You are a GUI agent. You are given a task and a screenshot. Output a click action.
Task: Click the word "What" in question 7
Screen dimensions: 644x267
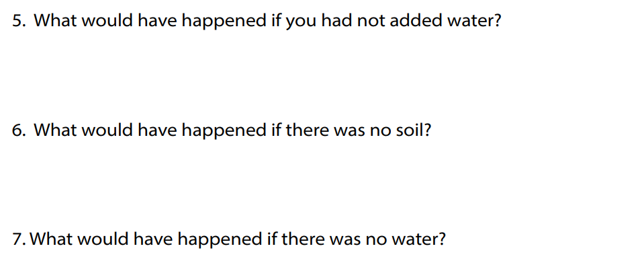pyautogui.click(x=51, y=239)
